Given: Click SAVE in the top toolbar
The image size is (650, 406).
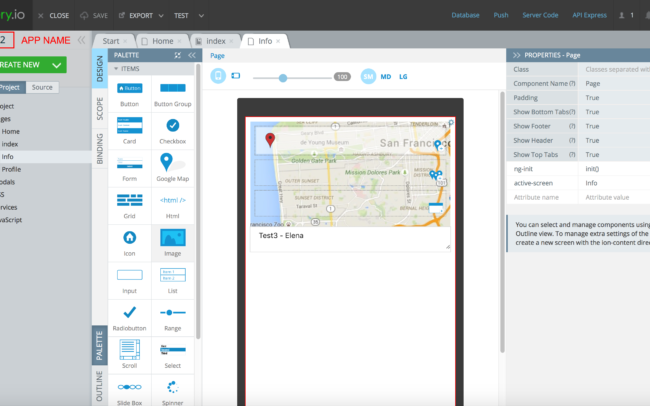Looking at the screenshot, I should coord(94,15).
